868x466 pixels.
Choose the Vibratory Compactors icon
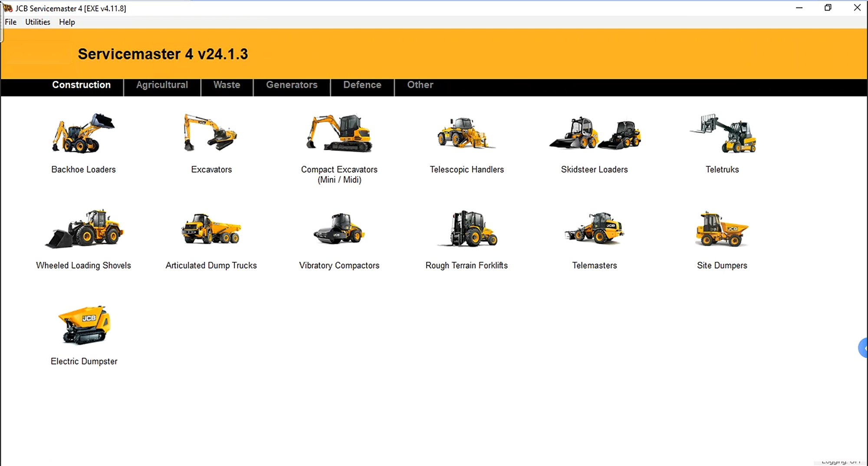tap(339, 229)
